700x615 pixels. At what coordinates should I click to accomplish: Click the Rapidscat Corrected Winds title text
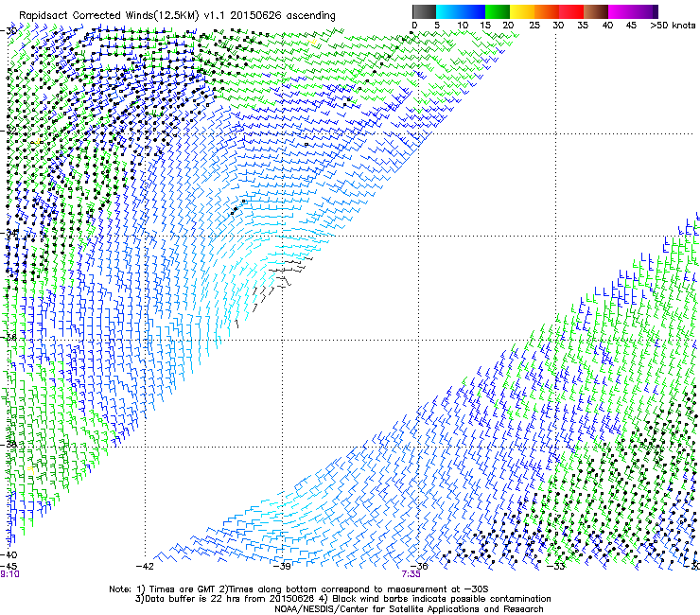[177, 16]
